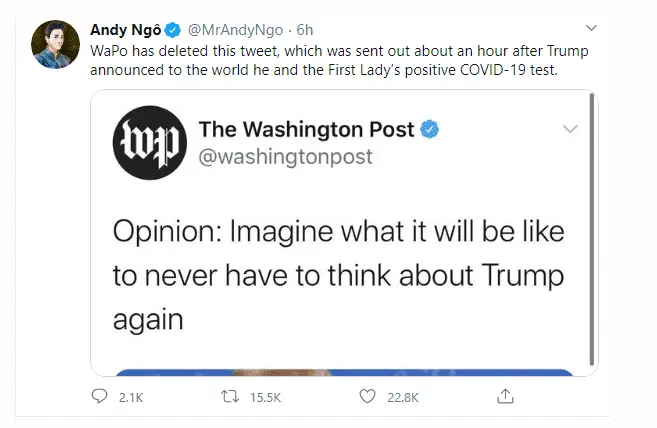Viewport: 657px width, 428px height.
Task: Open Andy Ngô's profile avatar
Action: (x=55, y=44)
